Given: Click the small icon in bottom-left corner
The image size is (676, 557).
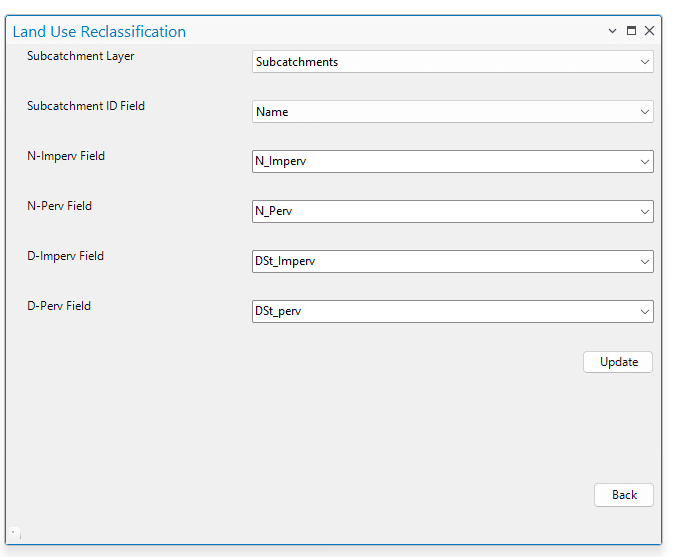Looking at the screenshot, I should pos(14,533).
